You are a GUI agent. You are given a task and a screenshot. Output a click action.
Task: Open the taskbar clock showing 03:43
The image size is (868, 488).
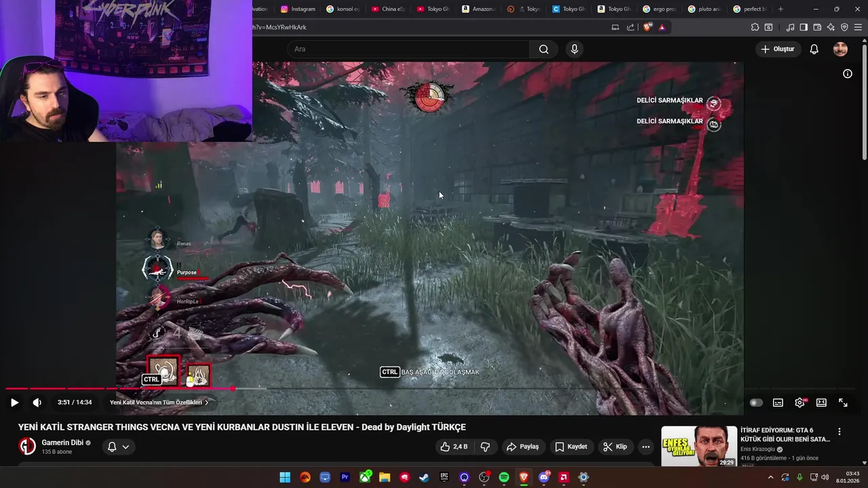[848, 477]
